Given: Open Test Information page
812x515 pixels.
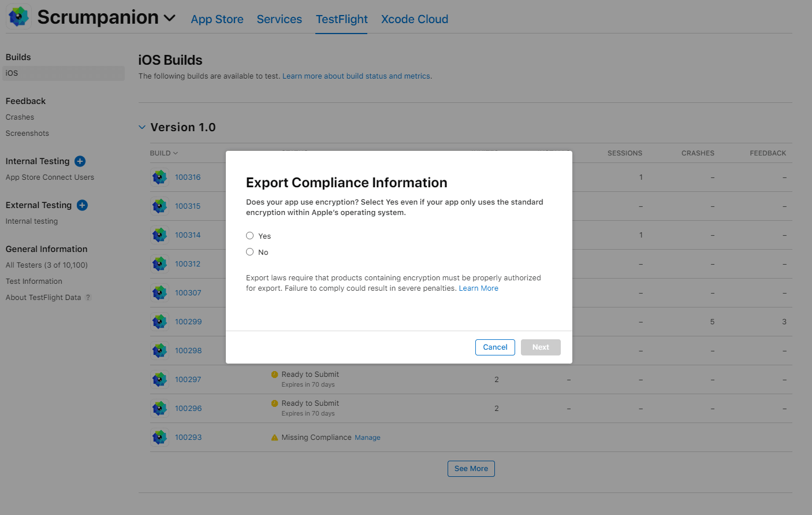Looking at the screenshot, I should click(34, 281).
